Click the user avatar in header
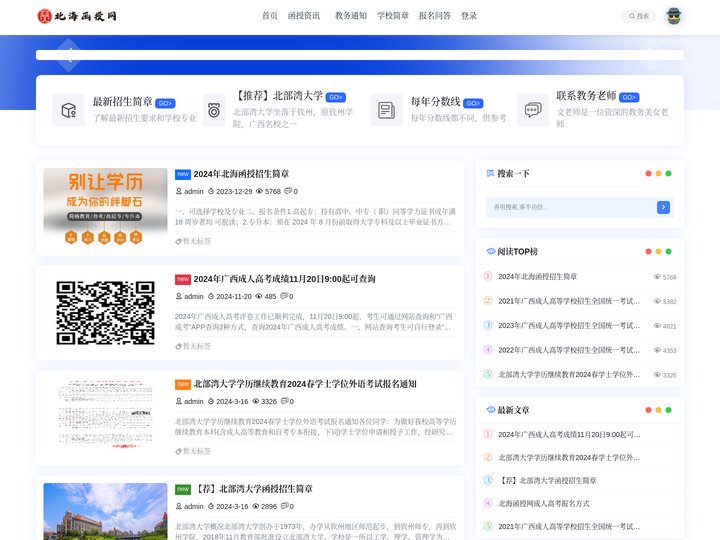The image size is (720, 540). tap(674, 16)
